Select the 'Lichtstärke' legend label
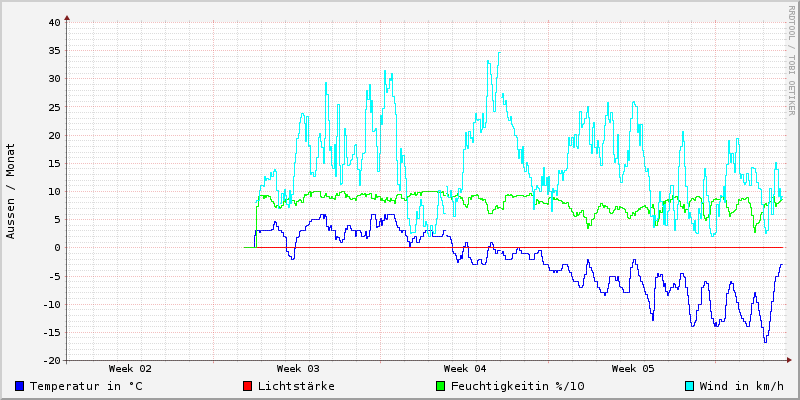Screen dimensions: 800x400 [x=296, y=386]
